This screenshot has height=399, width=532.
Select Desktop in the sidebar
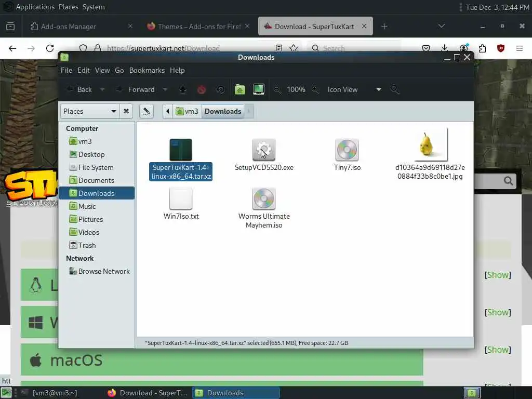click(97, 154)
